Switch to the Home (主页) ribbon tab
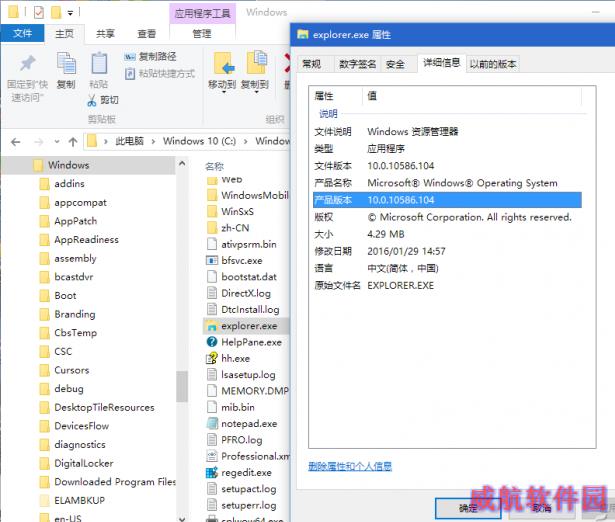Image resolution: width=615 pixels, height=522 pixels. coord(64,34)
